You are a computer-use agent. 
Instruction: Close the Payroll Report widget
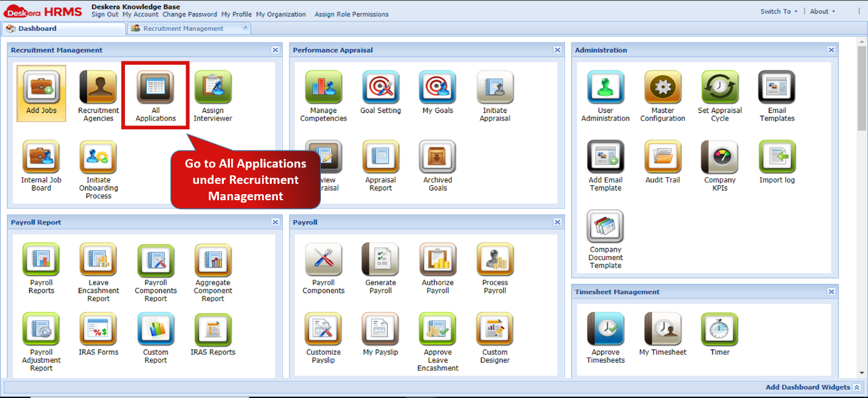coord(275,223)
